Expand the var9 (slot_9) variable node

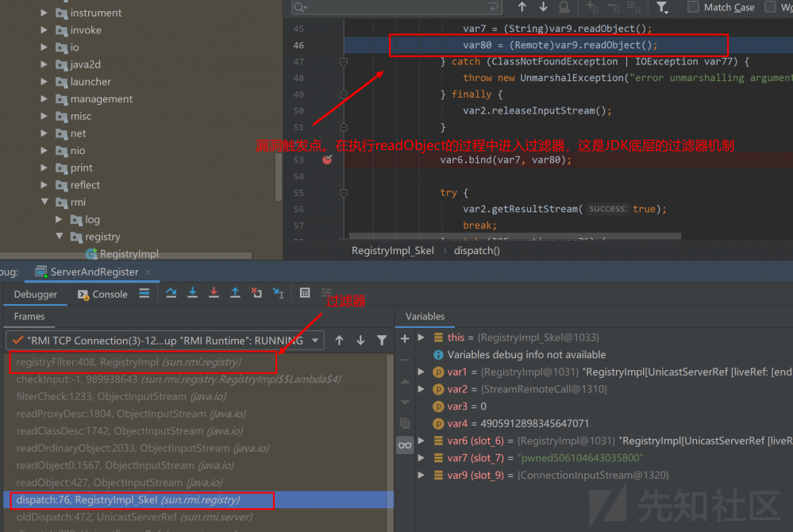421,475
